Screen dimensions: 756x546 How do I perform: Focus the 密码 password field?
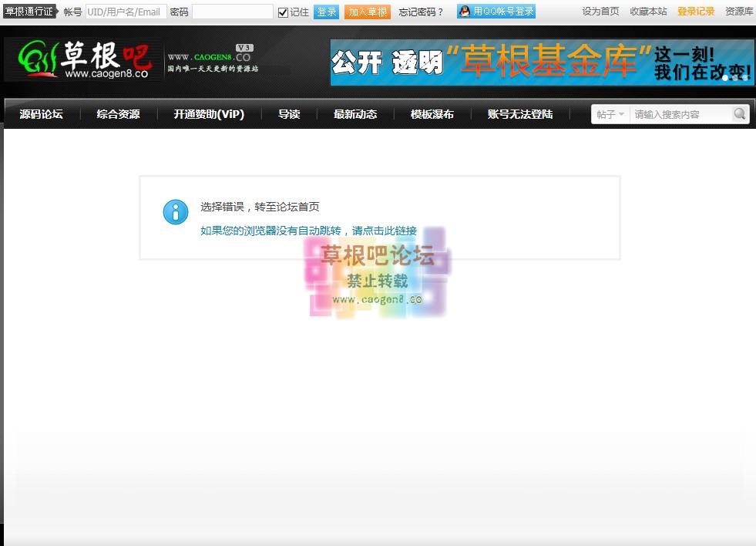(232, 12)
